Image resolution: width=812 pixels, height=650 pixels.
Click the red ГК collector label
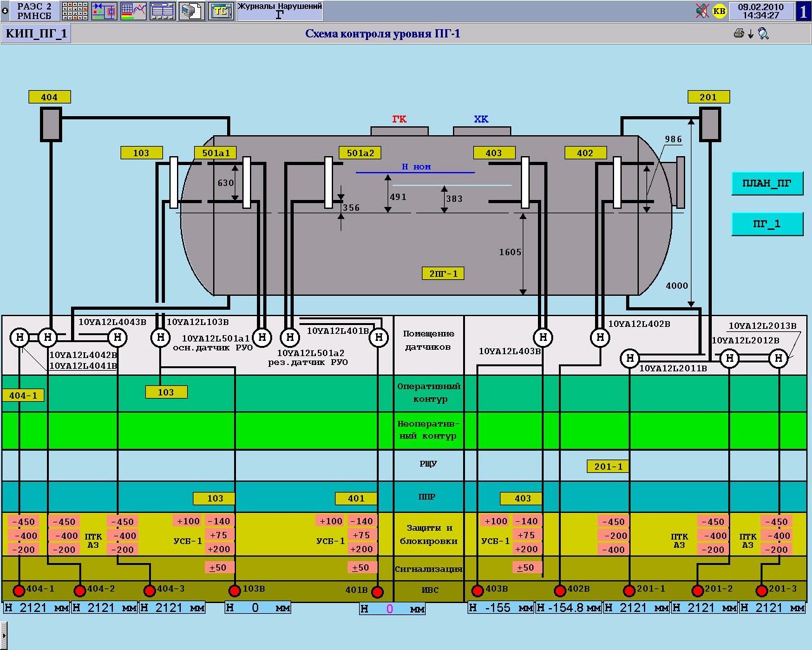(x=399, y=119)
